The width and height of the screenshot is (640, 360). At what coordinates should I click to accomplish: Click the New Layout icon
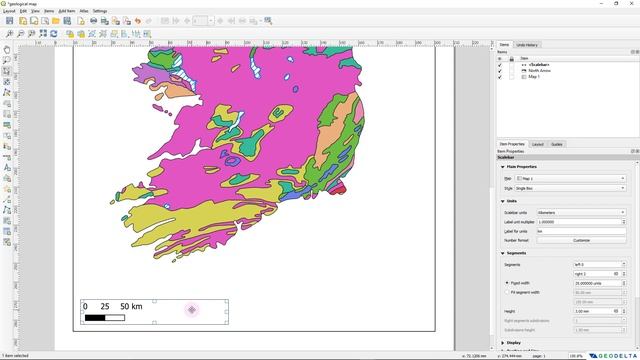(x=23, y=21)
